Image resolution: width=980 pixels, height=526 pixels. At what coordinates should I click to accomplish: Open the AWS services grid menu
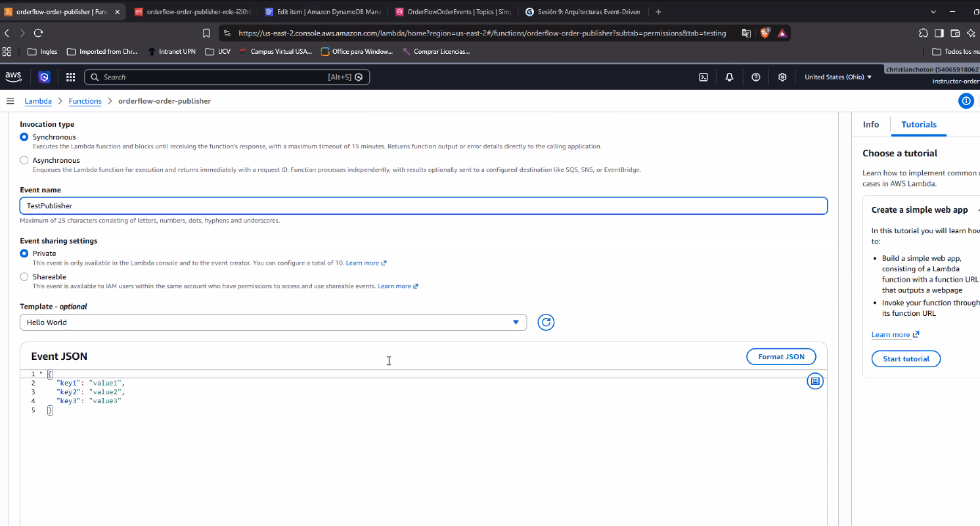point(70,77)
